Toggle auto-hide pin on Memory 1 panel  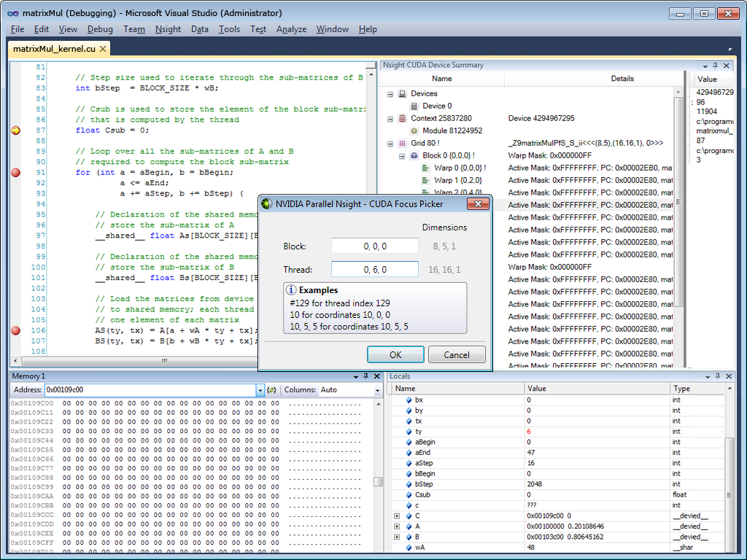click(366, 376)
